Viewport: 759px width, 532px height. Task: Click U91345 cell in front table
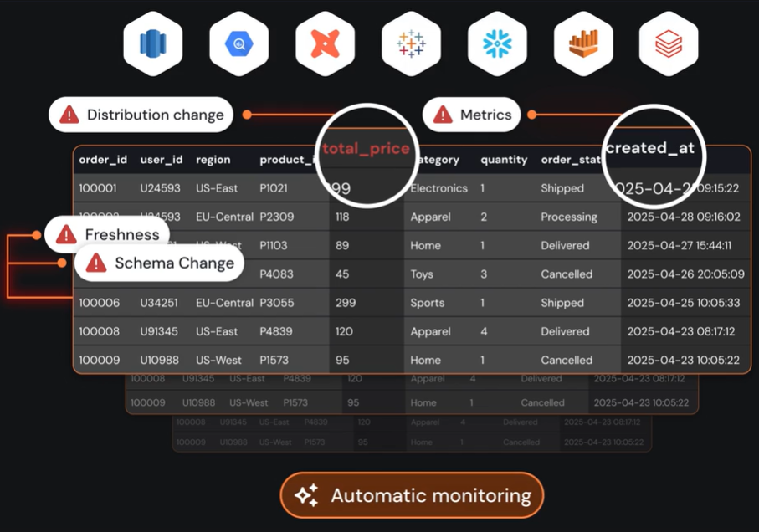[159, 331]
